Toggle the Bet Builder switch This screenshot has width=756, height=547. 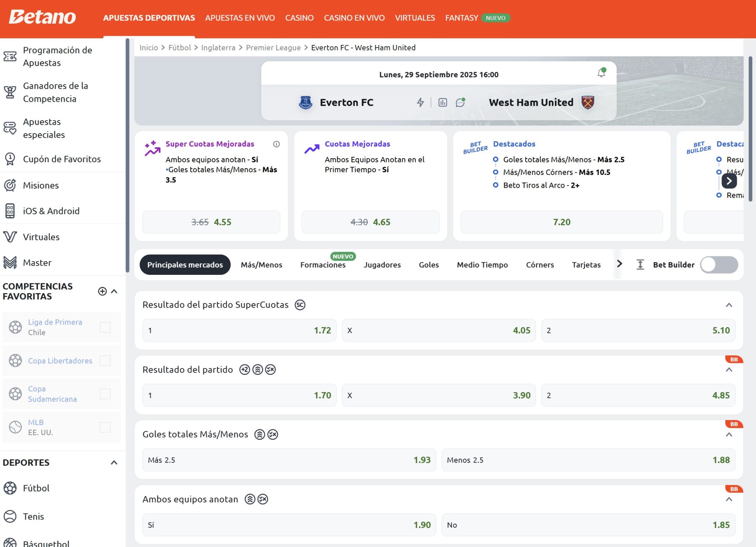click(719, 265)
